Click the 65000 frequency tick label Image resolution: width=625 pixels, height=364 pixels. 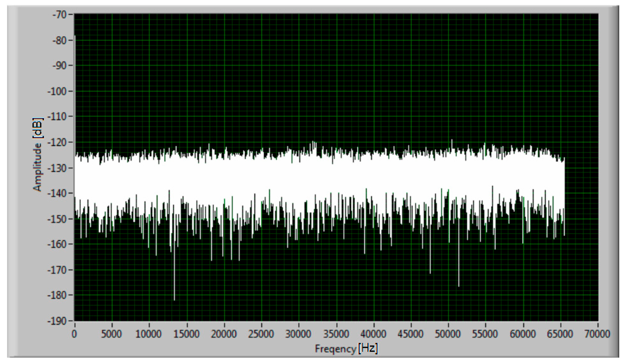pyautogui.click(x=560, y=334)
